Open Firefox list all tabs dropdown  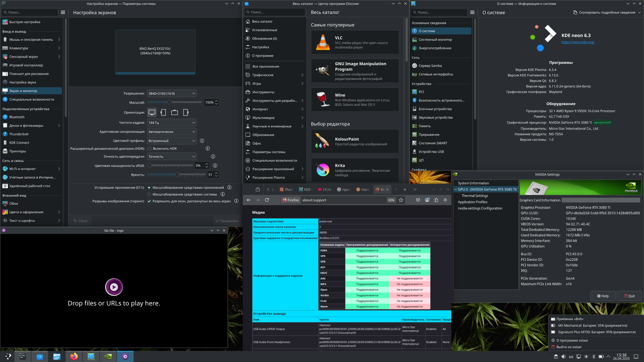click(x=415, y=189)
